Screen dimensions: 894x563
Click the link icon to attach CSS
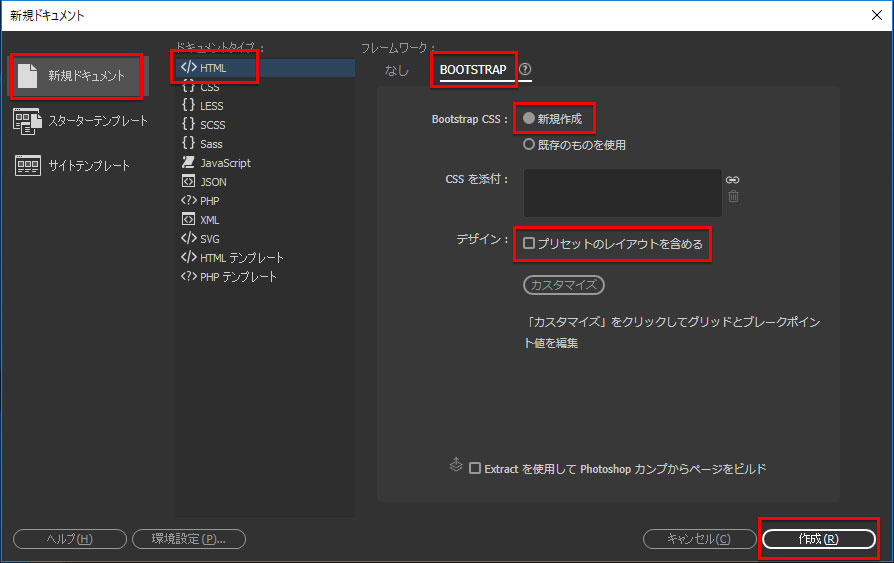(x=733, y=179)
